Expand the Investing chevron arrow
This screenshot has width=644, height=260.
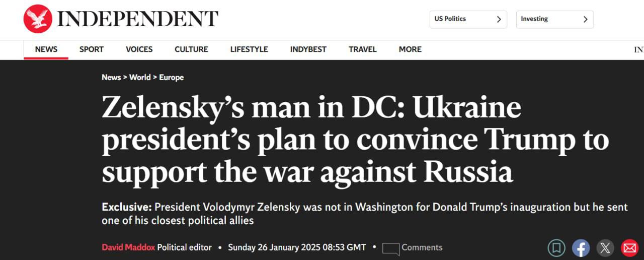pos(585,19)
